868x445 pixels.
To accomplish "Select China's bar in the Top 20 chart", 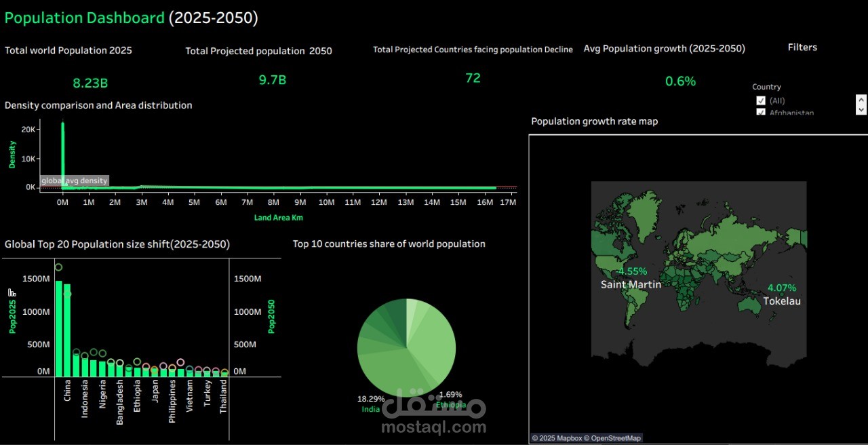I will [67, 330].
